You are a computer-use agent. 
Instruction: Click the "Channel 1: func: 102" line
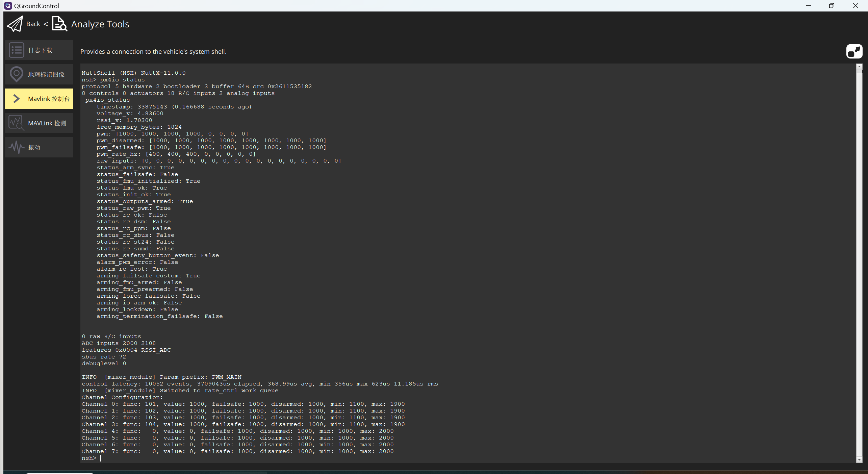(243, 411)
